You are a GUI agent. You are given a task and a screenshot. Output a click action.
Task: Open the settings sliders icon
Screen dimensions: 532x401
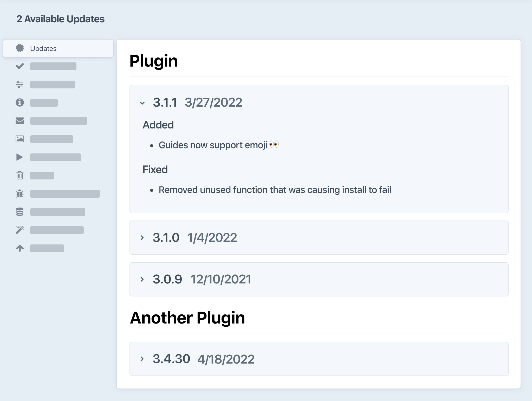coord(20,84)
